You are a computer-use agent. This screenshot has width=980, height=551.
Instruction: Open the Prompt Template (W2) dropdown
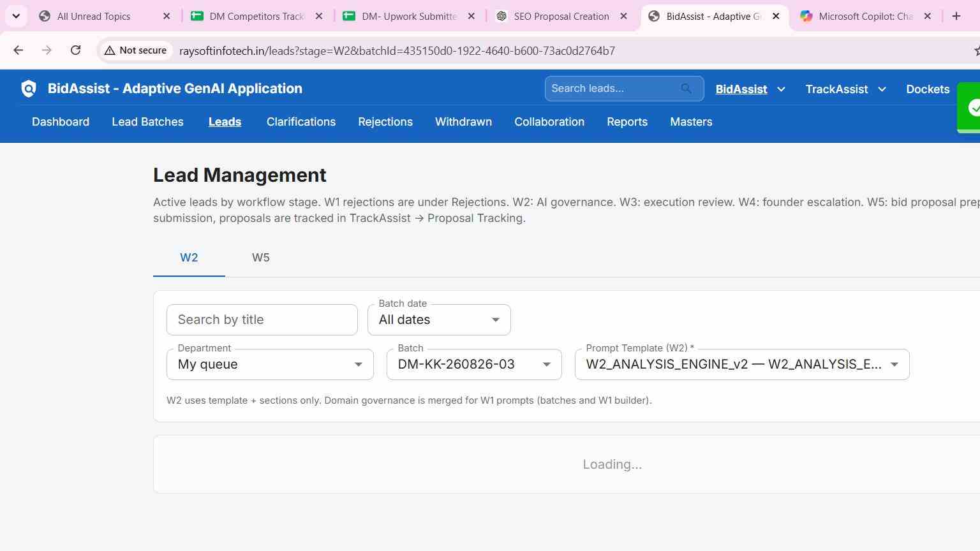(742, 364)
